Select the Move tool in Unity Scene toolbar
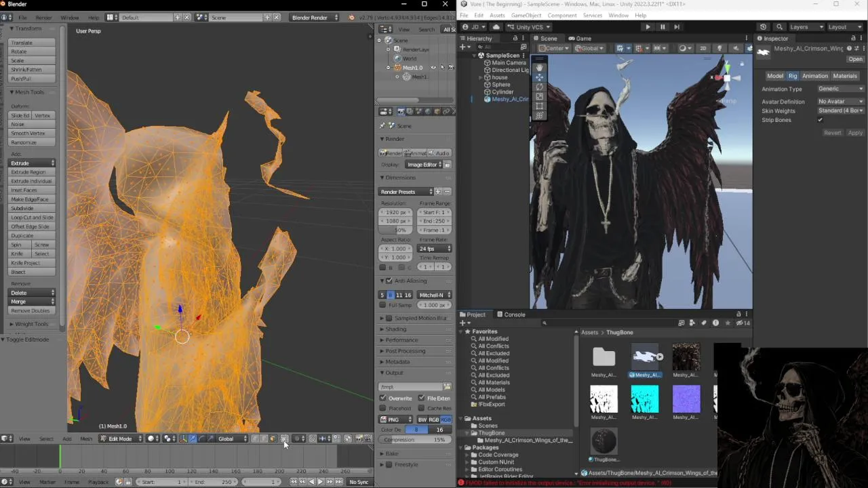868x488 pixels. click(x=539, y=77)
